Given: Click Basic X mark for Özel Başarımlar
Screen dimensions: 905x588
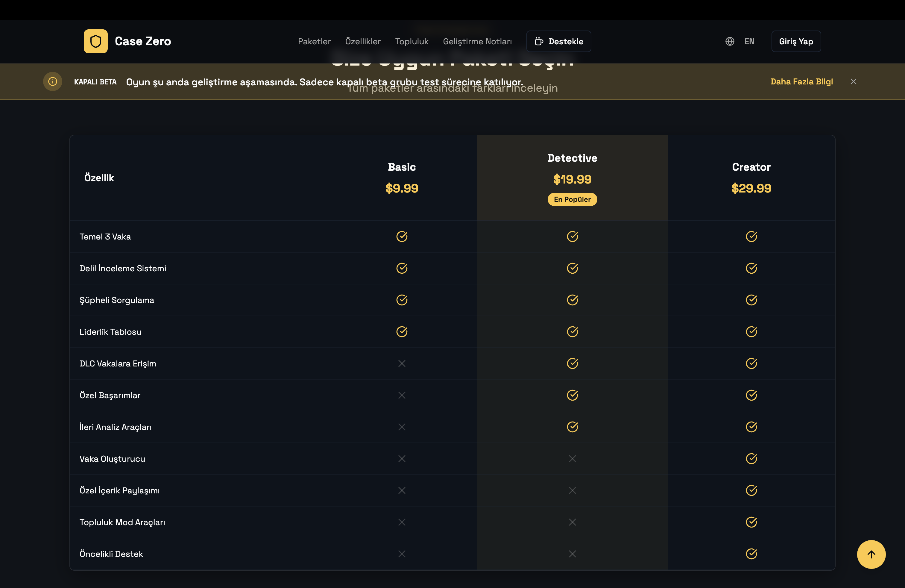Looking at the screenshot, I should click(x=402, y=395).
